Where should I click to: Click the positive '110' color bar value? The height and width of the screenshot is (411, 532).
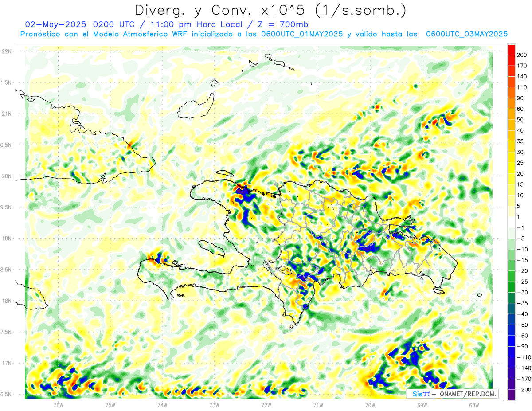click(522, 87)
